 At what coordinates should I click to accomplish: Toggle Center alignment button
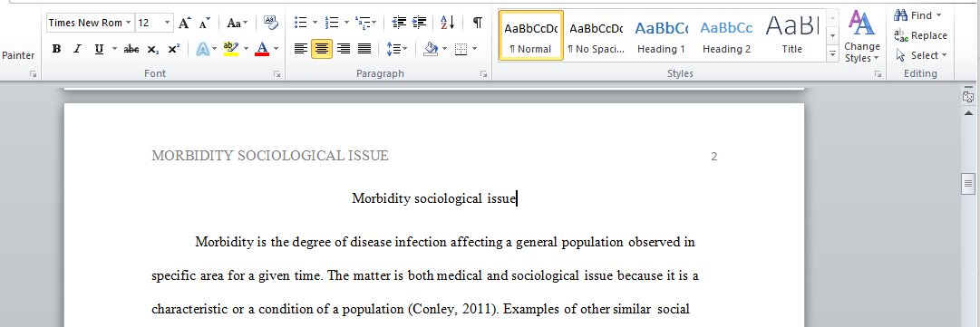[x=322, y=49]
